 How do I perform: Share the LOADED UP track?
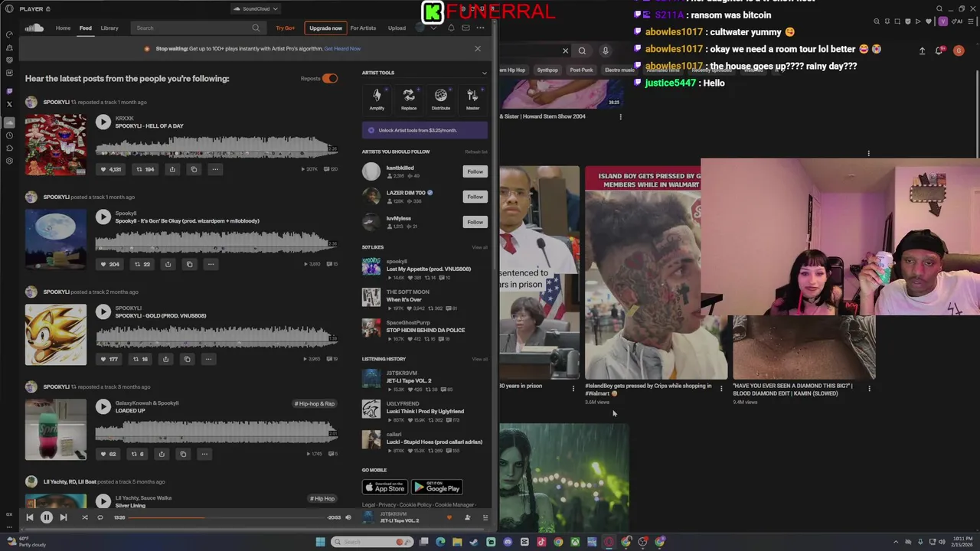tap(162, 454)
